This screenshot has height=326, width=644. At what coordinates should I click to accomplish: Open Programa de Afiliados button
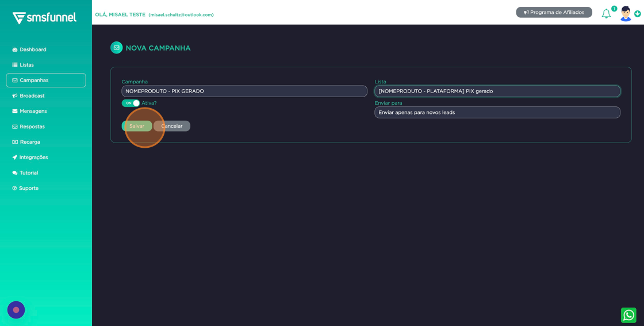coord(554,12)
